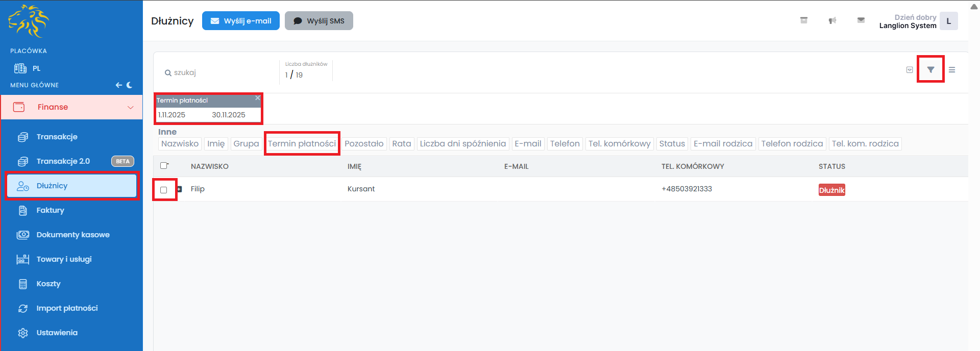This screenshot has height=351, width=980.
Task: Open the PL placówka building icon
Action: [x=20, y=68]
